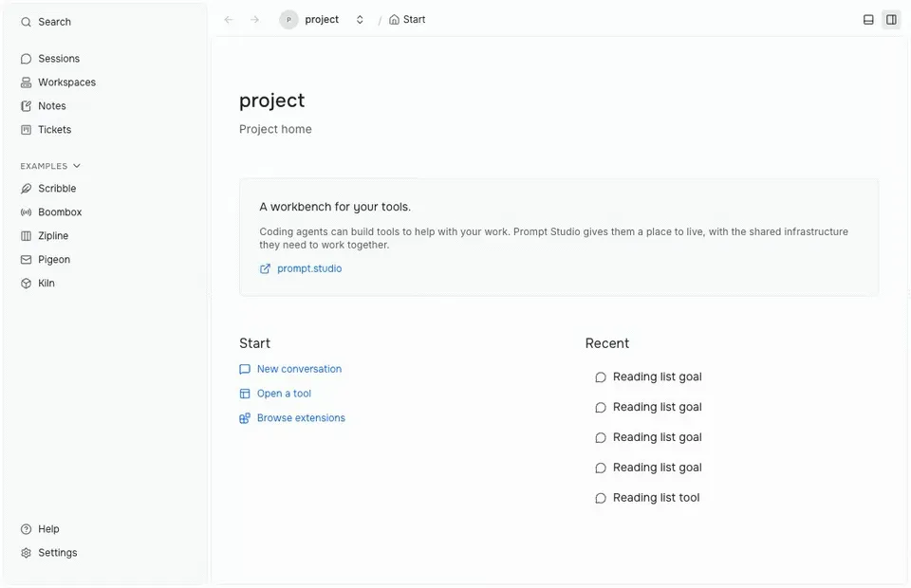
Task: Collapse the EXAMPLES section chevron
Action: [77, 166]
